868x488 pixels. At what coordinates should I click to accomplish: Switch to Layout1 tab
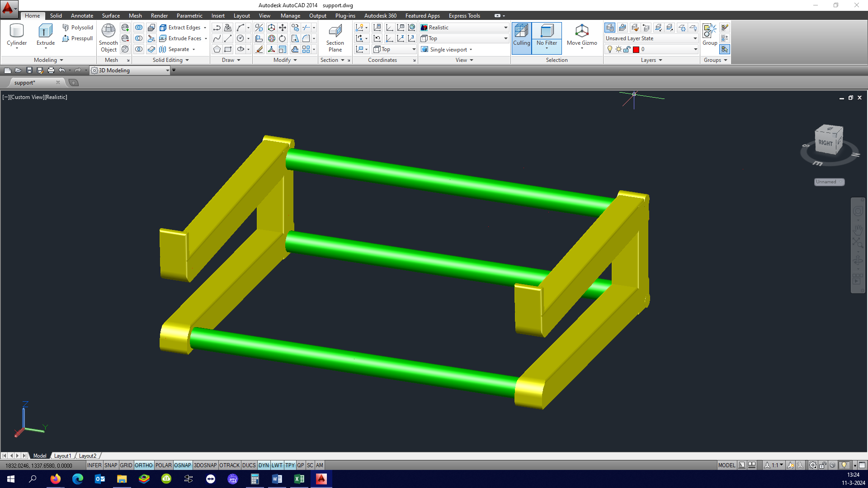pos(62,456)
